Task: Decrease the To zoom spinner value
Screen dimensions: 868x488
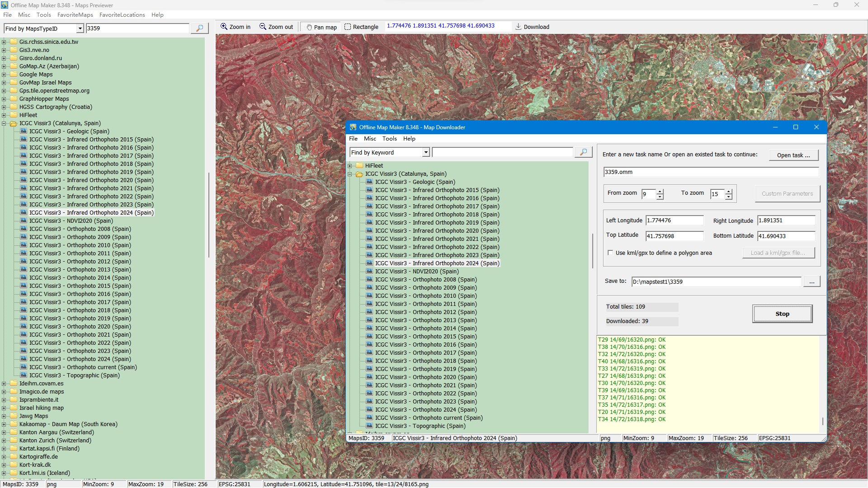Action: tap(729, 197)
